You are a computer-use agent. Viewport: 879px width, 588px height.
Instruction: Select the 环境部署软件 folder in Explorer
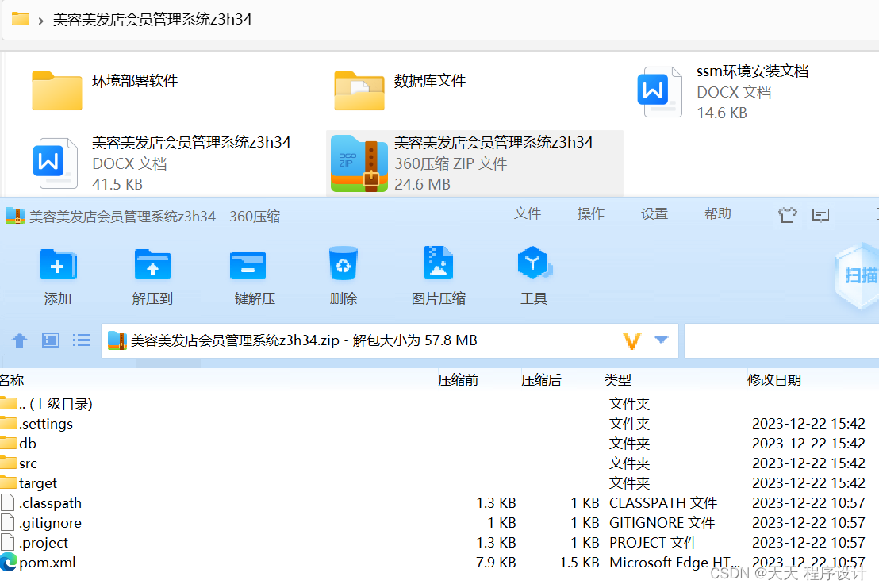pos(106,90)
